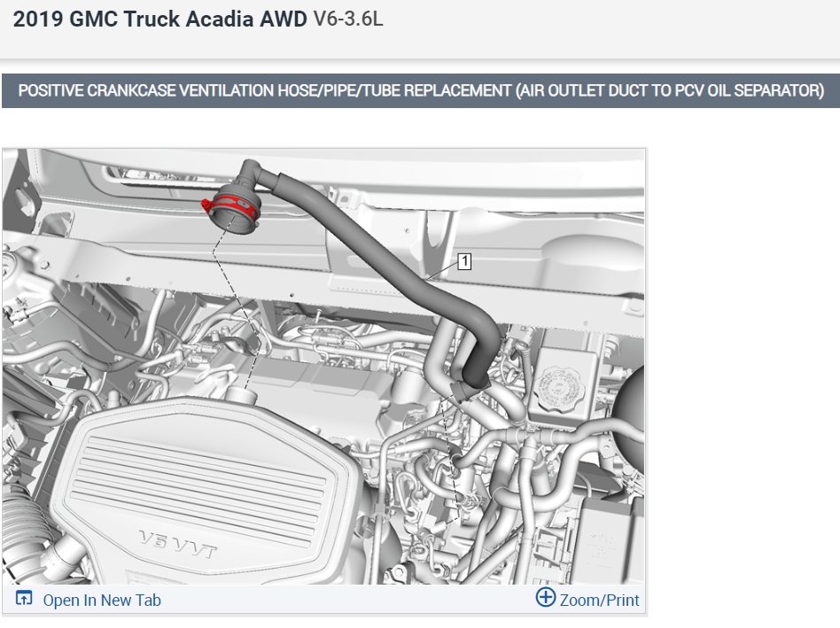Screen dimensions: 840x628
Task: Select the V6 VVT engine cover lettering
Action: pos(178,544)
